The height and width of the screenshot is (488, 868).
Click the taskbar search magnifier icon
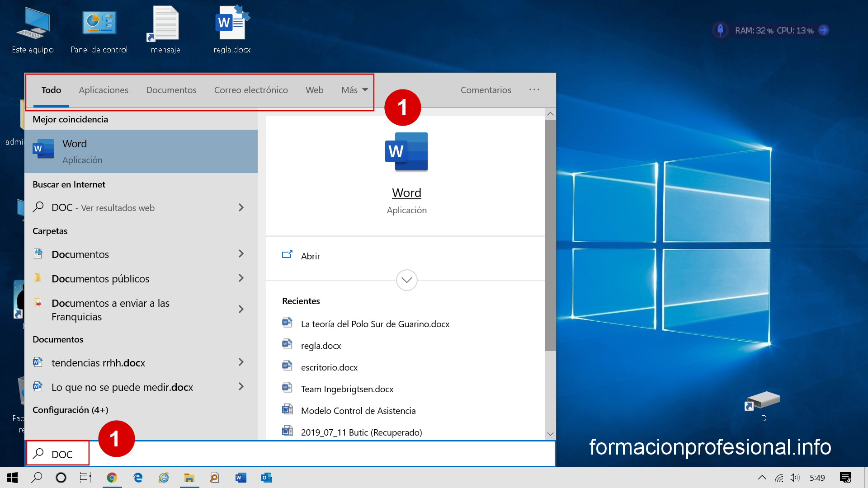coord(37,478)
